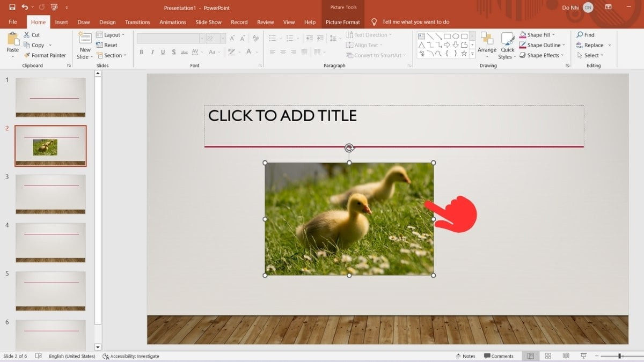Open the Animations tab
Screen dimensions: 644x362
click(173, 22)
